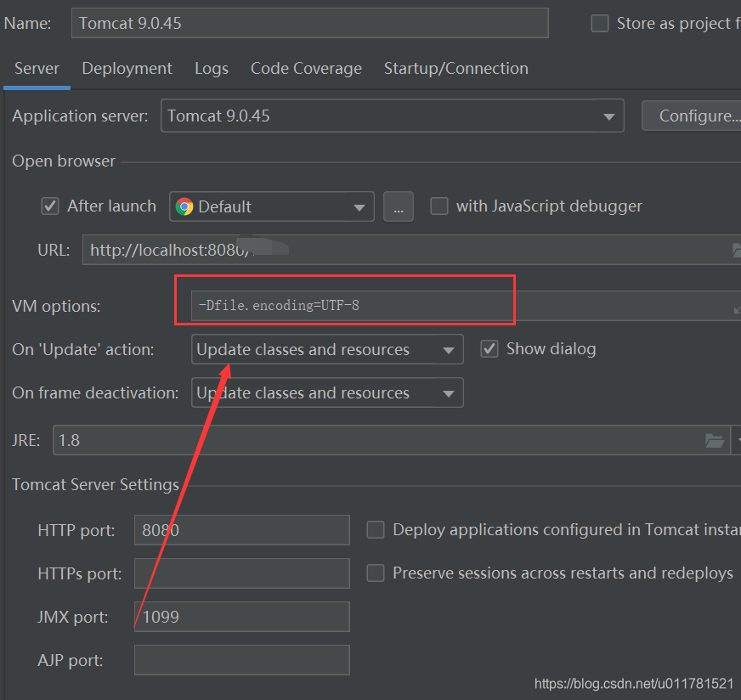The image size is (741, 700).
Task: Click Chrome icon in browser dropdown
Action: [184, 206]
